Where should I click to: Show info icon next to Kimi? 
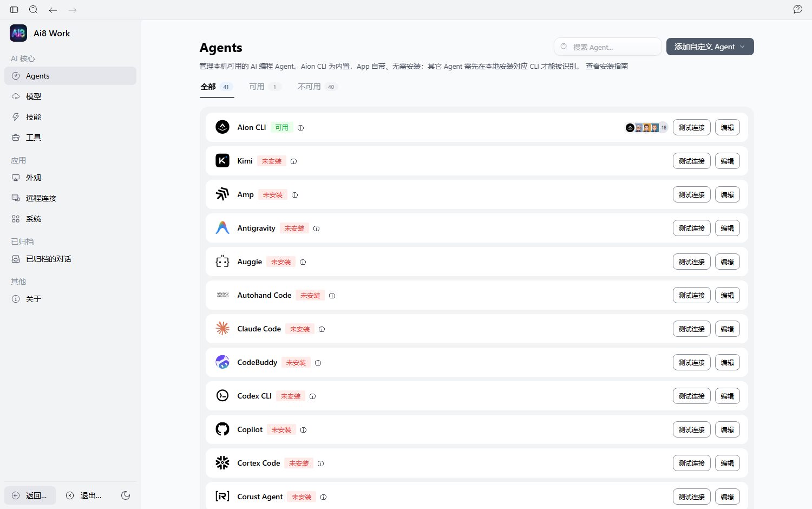coord(294,161)
